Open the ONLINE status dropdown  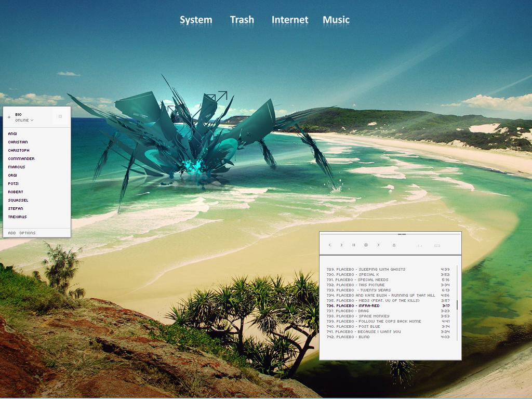click(x=24, y=120)
